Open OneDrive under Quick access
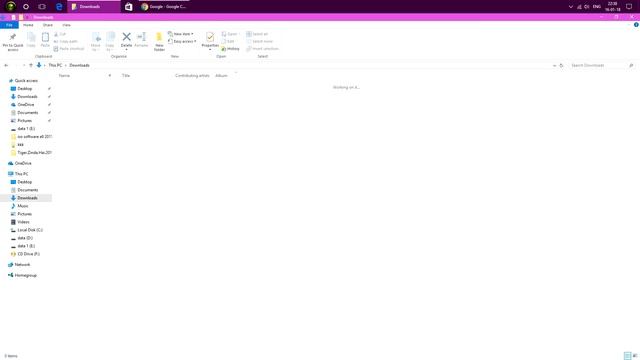The image size is (640, 360). click(26, 104)
